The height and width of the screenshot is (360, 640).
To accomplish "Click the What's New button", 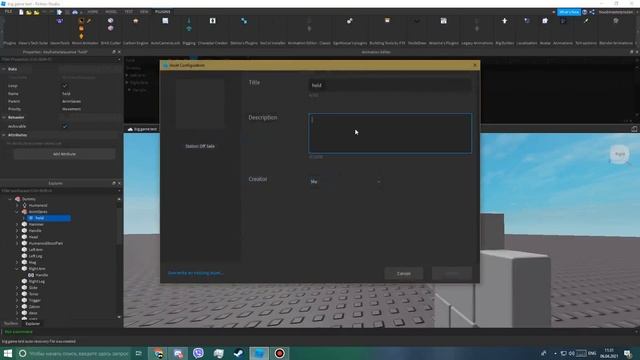I will (569, 12).
